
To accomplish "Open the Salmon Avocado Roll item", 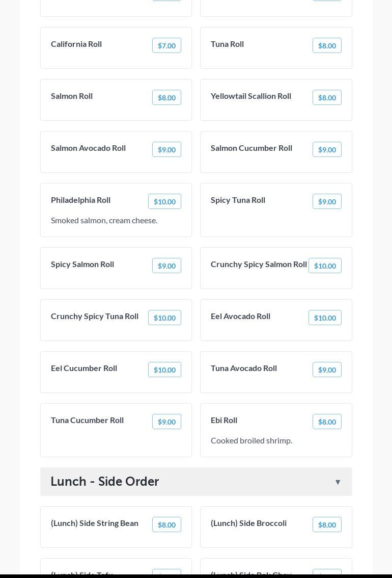I will (x=89, y=148).
